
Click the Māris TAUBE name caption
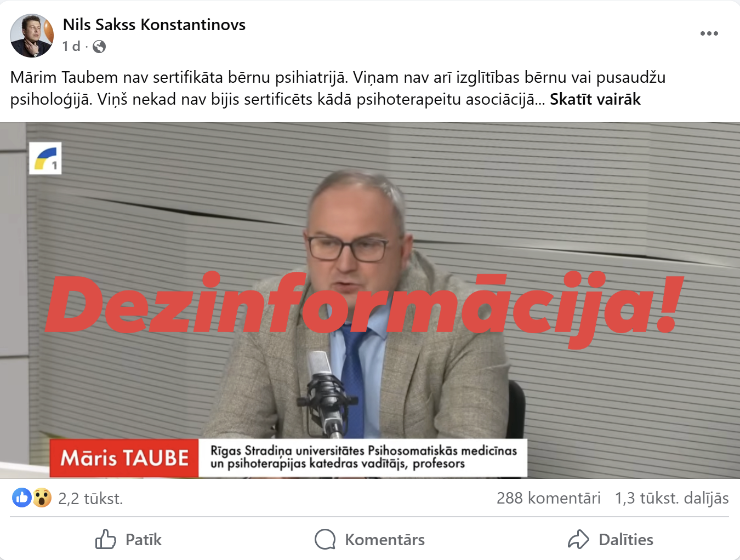[x=124, y=458]
